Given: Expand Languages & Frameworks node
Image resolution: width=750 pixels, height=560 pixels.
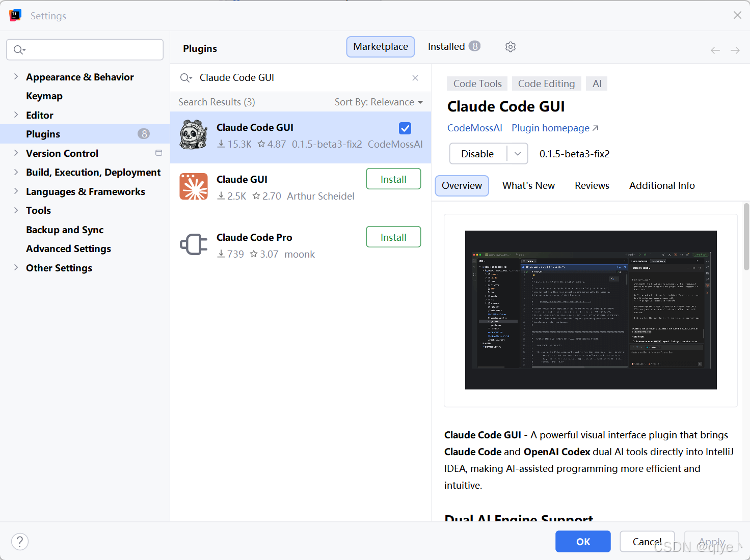Looking at the screenshot, I should pyautogui.click(x=16, y=191).
